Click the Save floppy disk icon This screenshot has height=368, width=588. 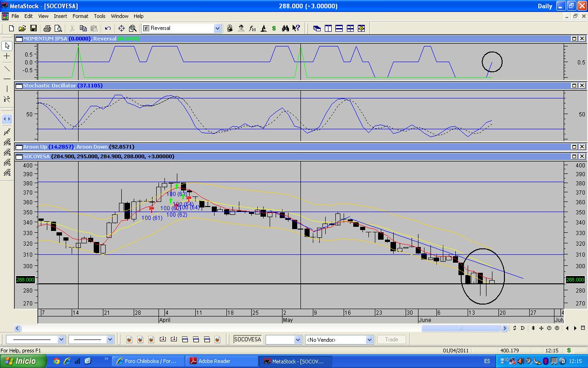[x=33, y=29]
